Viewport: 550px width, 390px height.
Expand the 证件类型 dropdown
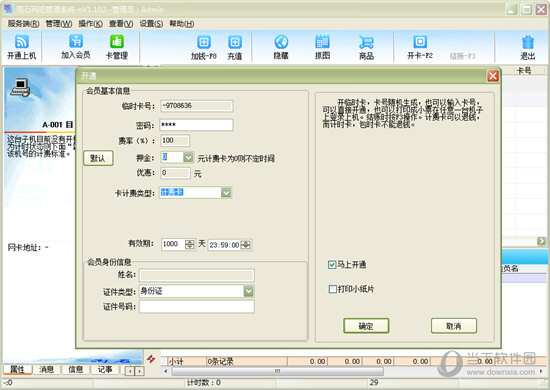tap(248, 291)
